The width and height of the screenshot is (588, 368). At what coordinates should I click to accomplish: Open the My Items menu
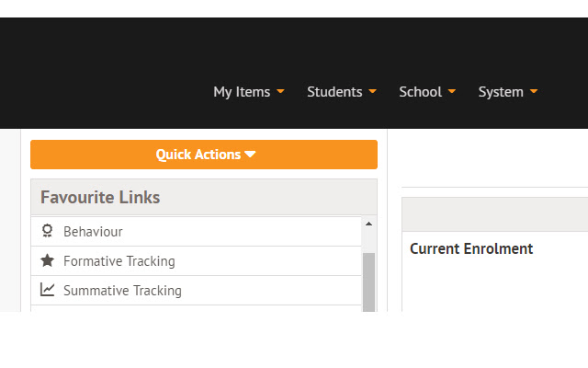click(x=249, y=92)
